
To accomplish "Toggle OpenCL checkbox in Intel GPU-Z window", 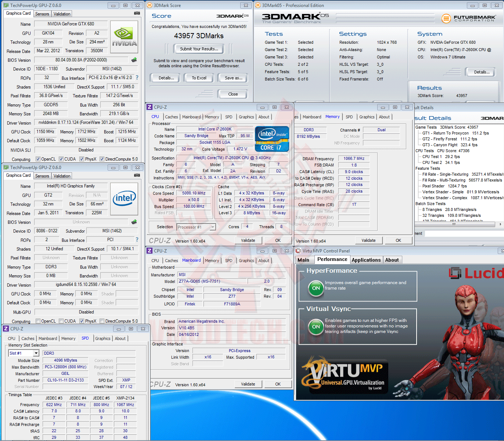I will coord(38,321).
